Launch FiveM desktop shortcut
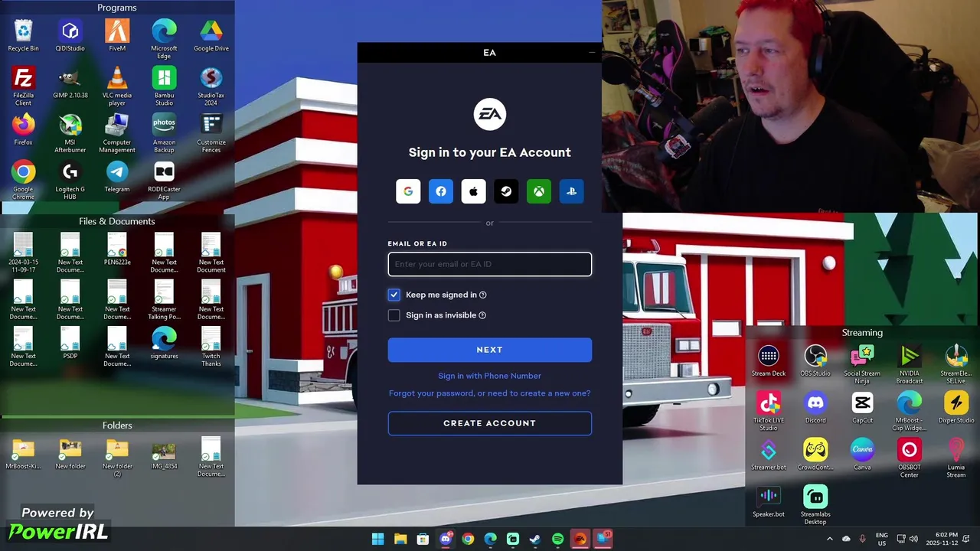This screenshot has height=551, width=980. pos(117,36)
